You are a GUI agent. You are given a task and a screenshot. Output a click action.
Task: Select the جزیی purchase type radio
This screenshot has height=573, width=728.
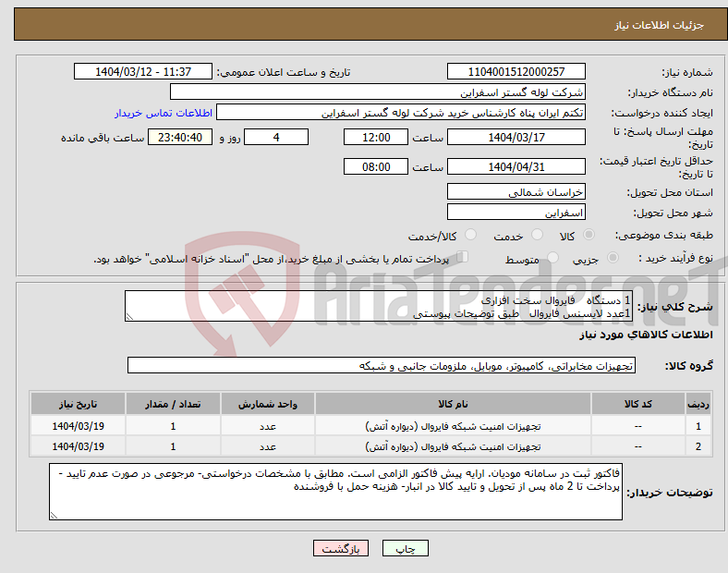(613, 257)
